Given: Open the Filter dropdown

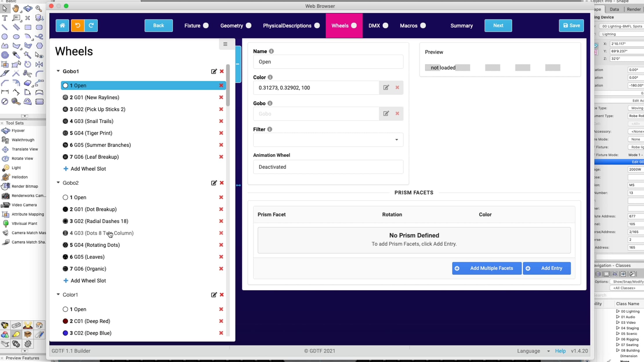Looking at the screenshot, I should pos(328,140).
